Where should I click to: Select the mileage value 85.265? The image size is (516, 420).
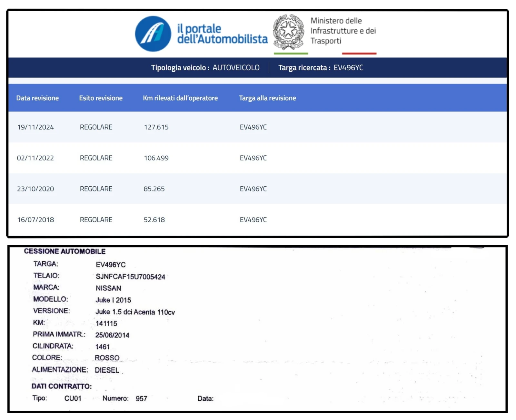(x=154, y=189)
